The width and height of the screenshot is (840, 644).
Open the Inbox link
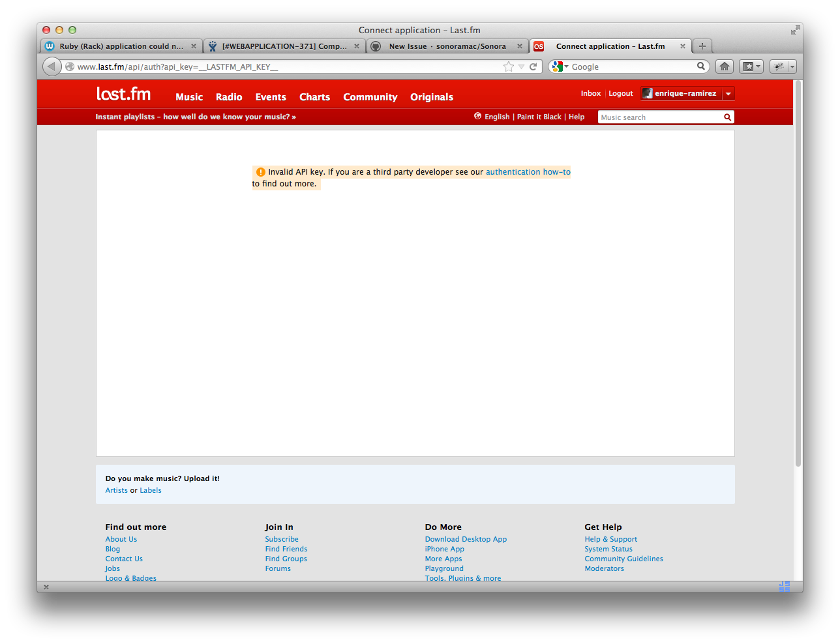pyautogui.click(x=591, y=93)
